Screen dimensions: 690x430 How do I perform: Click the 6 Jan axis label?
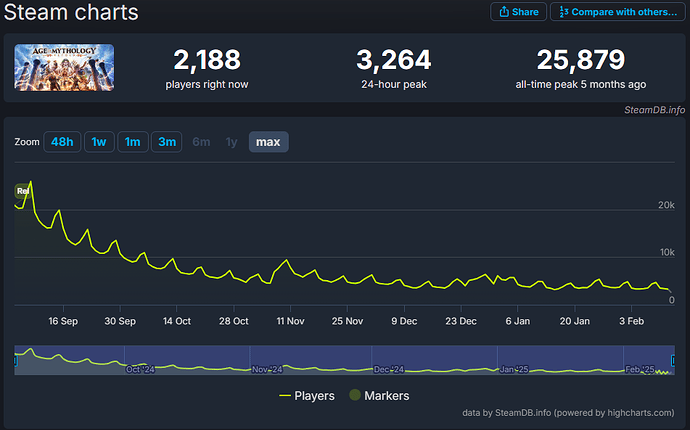tap(518, 321)
